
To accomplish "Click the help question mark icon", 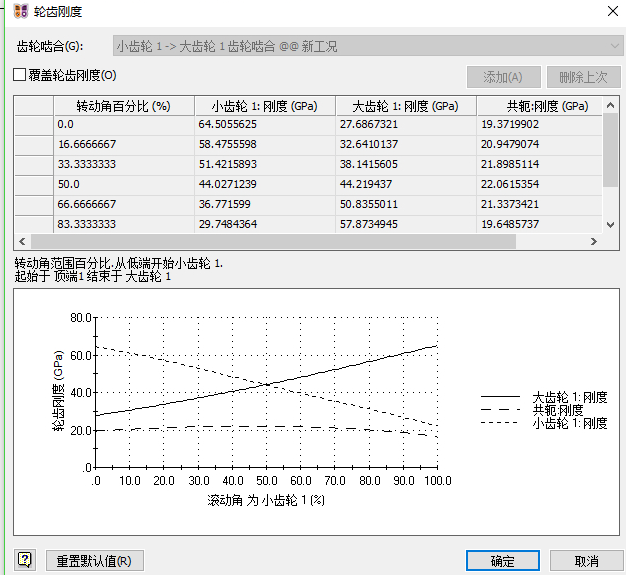I will click(25, 560).
